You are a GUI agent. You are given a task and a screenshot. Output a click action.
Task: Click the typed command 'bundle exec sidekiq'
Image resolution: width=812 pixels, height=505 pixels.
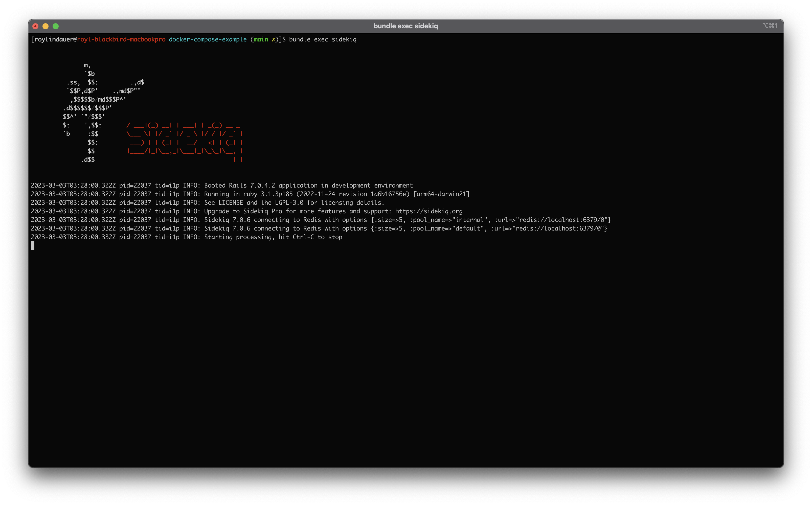(323, 39)
